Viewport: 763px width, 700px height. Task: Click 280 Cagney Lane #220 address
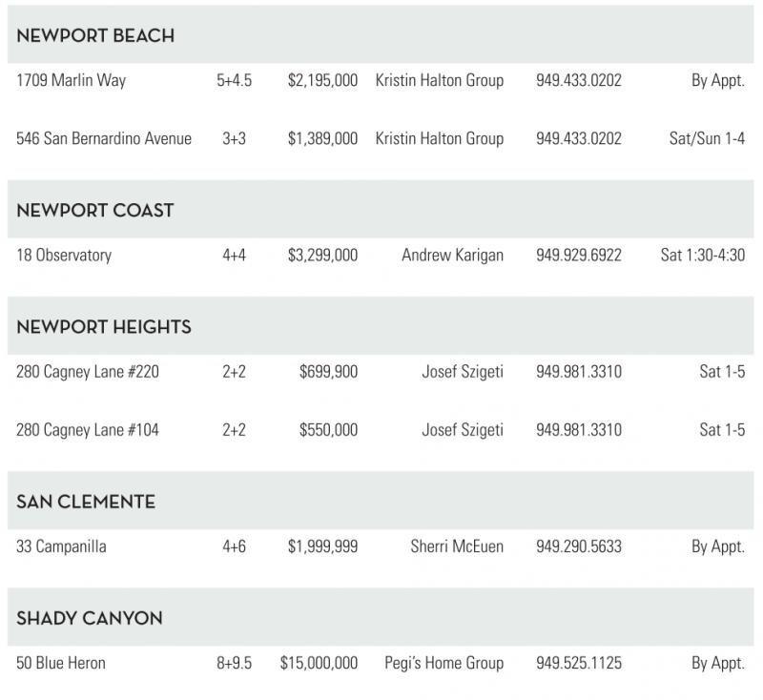tap(88, 372)
